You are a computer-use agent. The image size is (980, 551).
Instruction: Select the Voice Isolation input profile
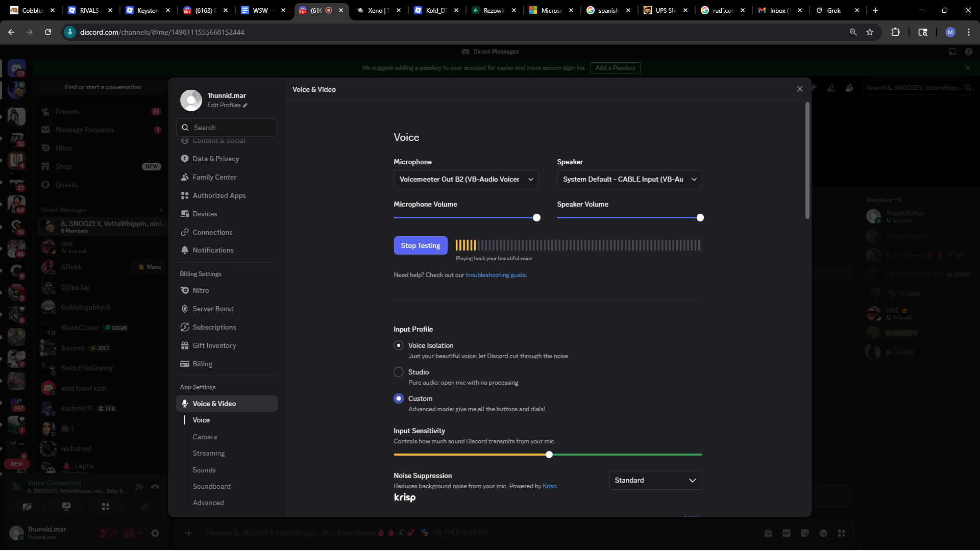[x=399, y=345]
